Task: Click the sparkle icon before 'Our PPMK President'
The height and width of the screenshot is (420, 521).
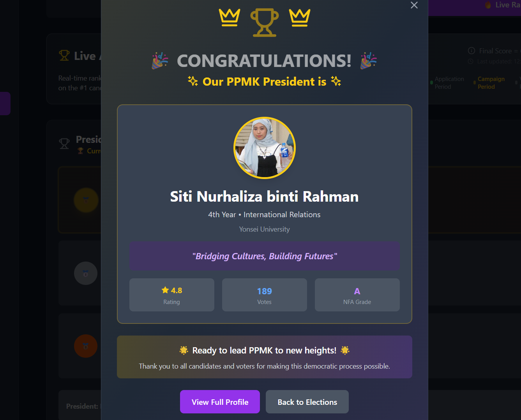Action: click(x=193, y=81)
